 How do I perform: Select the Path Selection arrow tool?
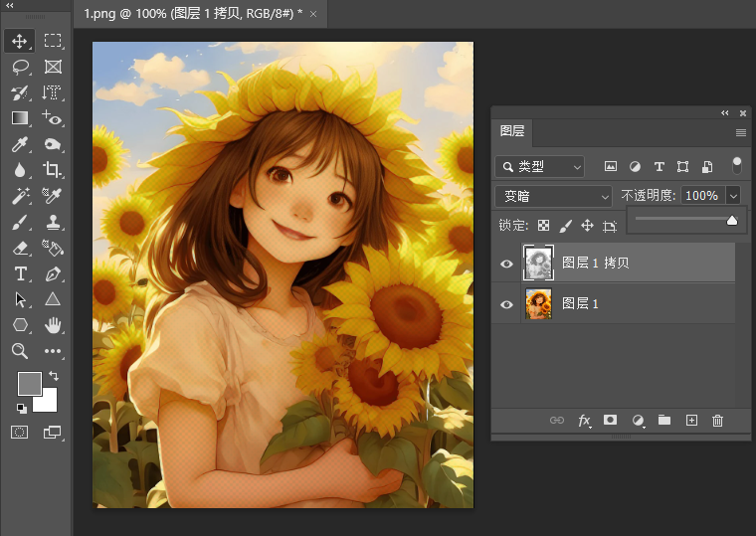coord(19,299)
